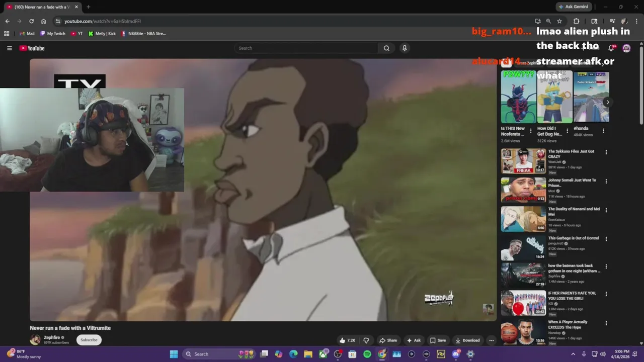Screen dimensions: 644x362
Task: Open the YouTube hamburger guide menu
Action: click(9, 48)
